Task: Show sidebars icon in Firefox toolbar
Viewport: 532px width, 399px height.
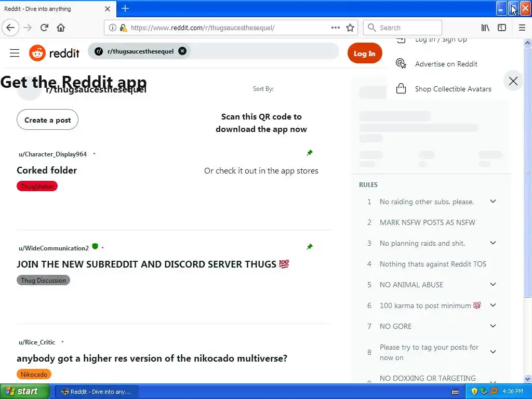Action: tap(502, 28)
